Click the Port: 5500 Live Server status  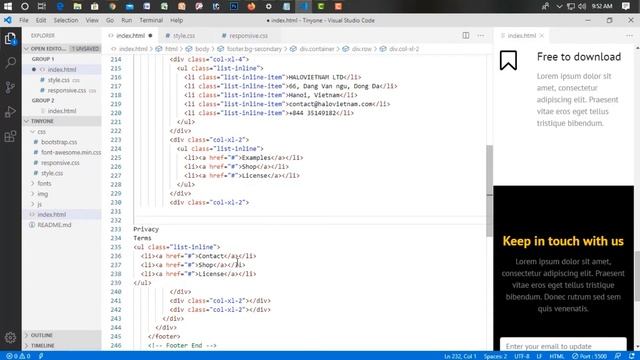[589, 356]
